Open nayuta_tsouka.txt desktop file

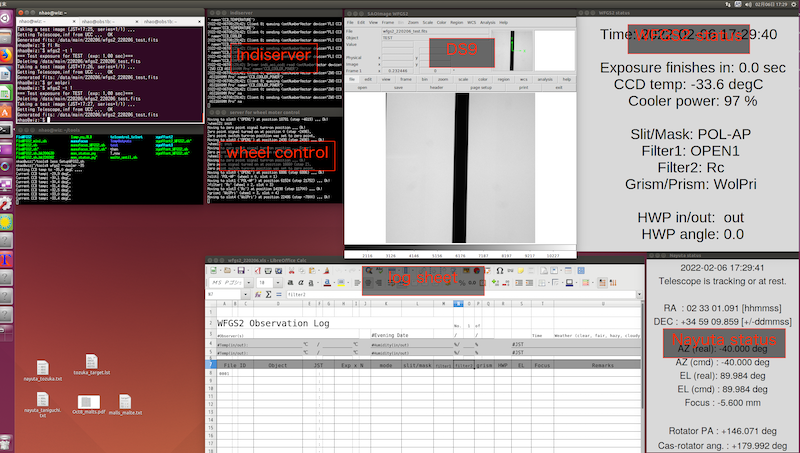(x=43, y=369)
